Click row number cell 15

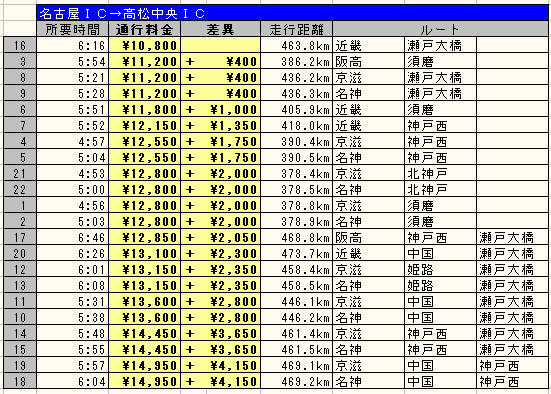click(20, 349)
